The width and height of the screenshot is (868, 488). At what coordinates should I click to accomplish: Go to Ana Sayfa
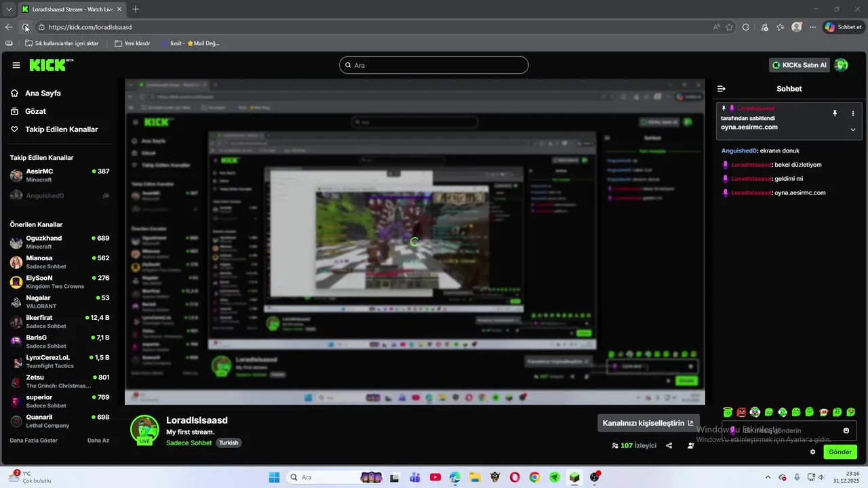(43, 94)
